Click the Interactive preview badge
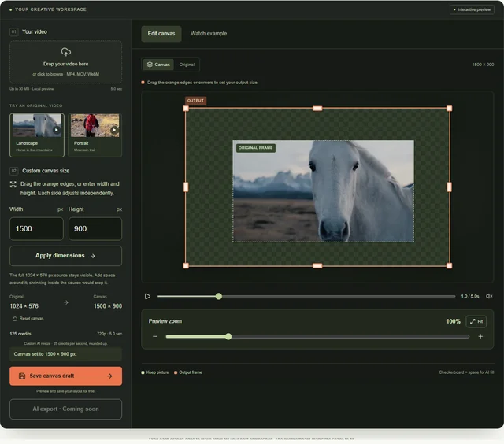 (x=472, y=9)
